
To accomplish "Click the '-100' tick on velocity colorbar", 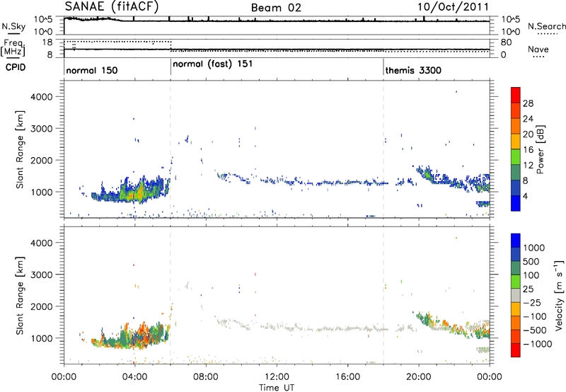I will (534, 316).
